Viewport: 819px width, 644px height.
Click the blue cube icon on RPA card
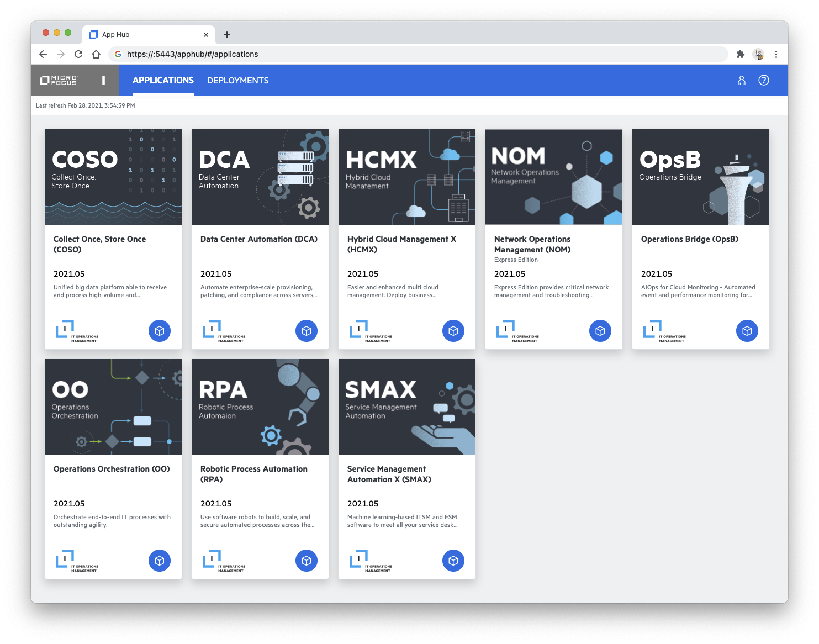pos(307,561)
